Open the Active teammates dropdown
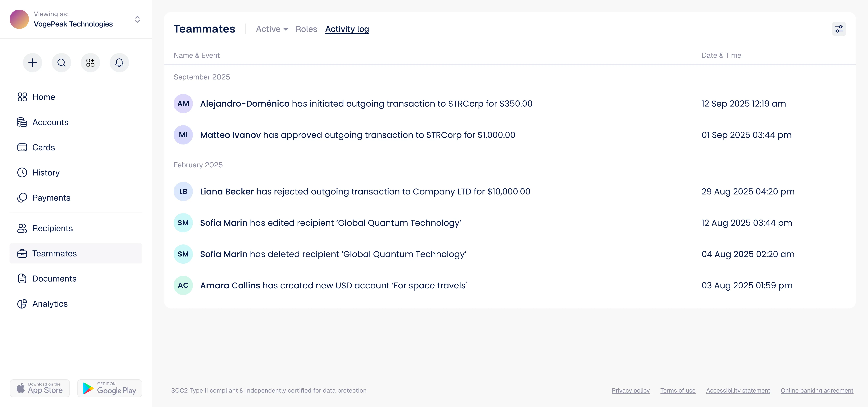This screenshot has height=407, width=868. point(272,29)
